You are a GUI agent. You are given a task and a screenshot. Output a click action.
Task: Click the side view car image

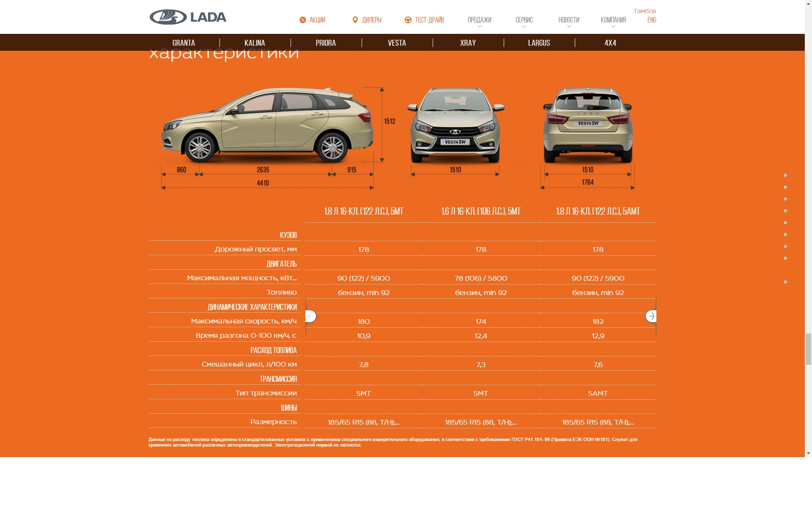point(267,125)
